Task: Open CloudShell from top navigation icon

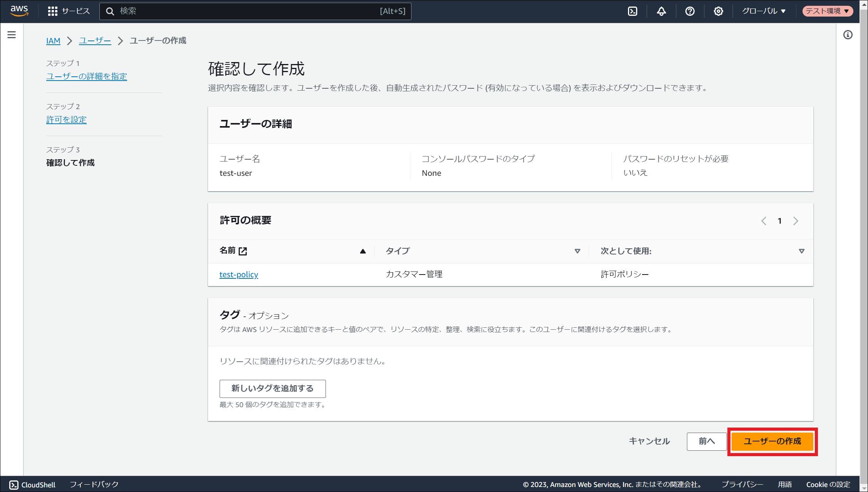Action: coord(633,11)
